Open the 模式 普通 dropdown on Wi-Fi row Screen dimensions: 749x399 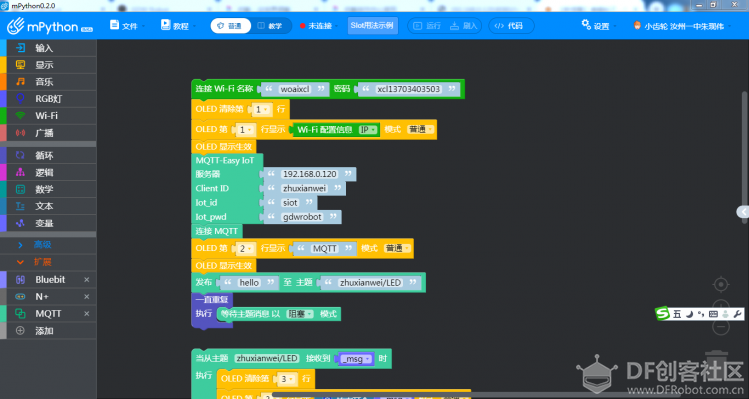420,129
